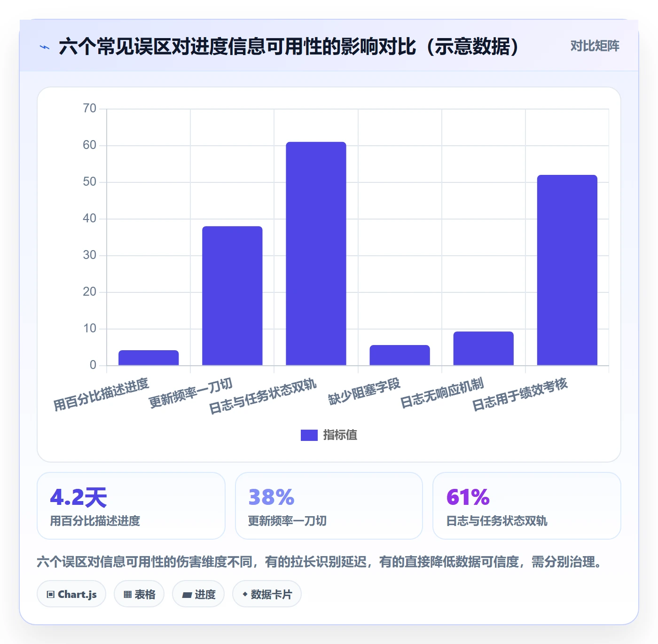Screen dimensions: 658x644
Task: Select the y-axis tick label 30
Action: tap(89, 255)
